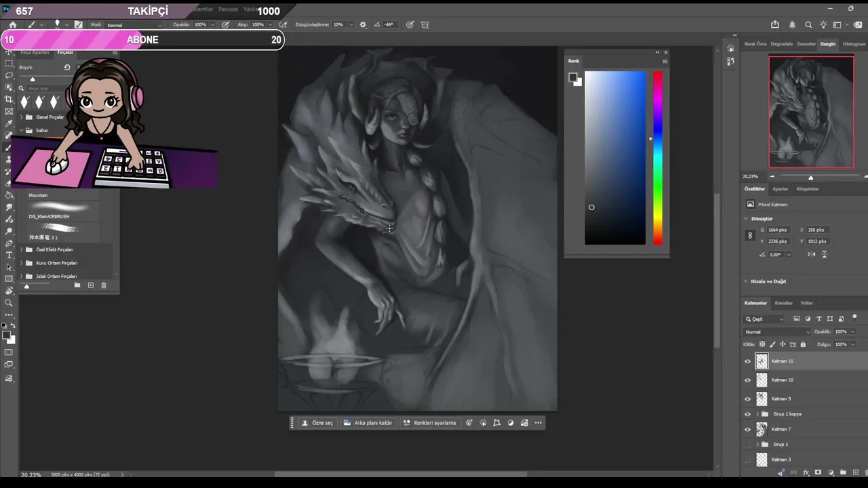Select the Katman 9 layer thumbnail

[762, 399]
